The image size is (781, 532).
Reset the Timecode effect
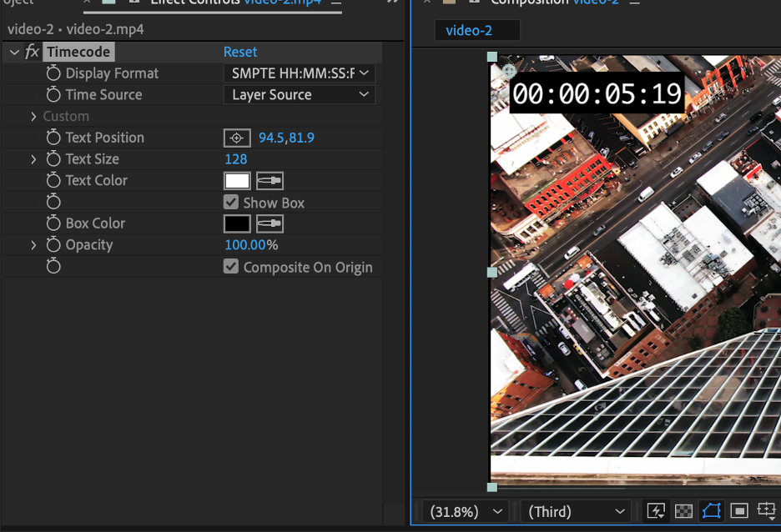tap(240, 52)
